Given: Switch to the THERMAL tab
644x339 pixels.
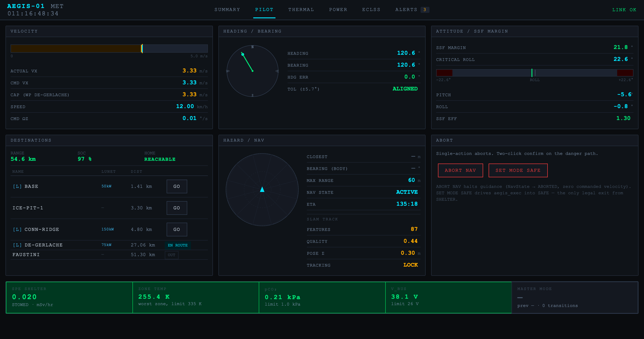Looking at the screenshot, I should [x=301, y=9].
